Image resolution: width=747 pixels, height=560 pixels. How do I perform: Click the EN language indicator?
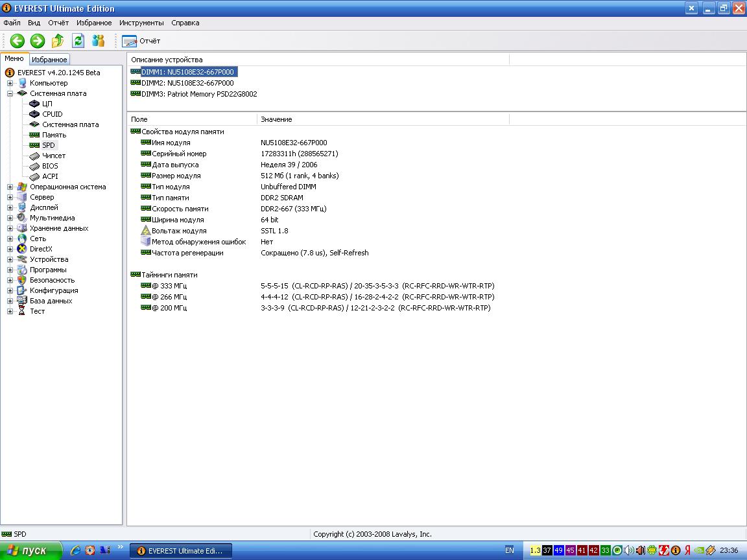tap(509, 550)
